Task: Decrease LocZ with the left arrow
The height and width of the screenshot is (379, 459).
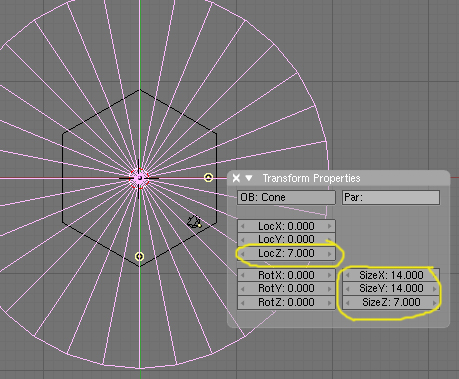Action: click(x=242, y=254)
